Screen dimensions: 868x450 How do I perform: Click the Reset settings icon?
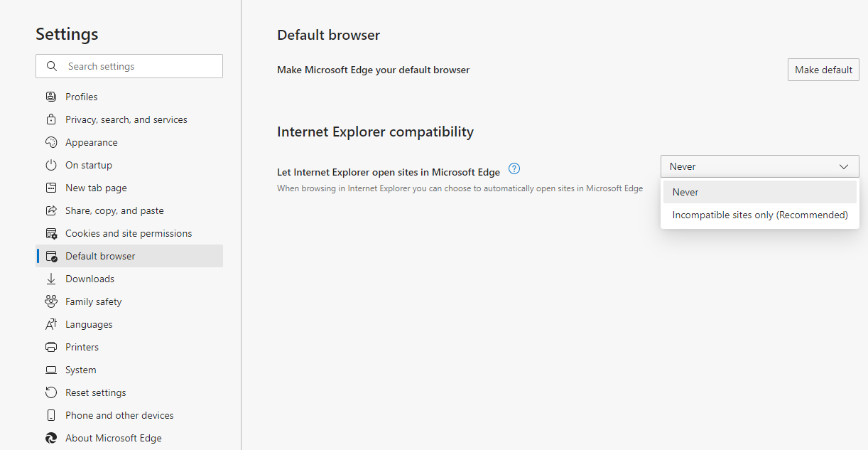(51, 392)
